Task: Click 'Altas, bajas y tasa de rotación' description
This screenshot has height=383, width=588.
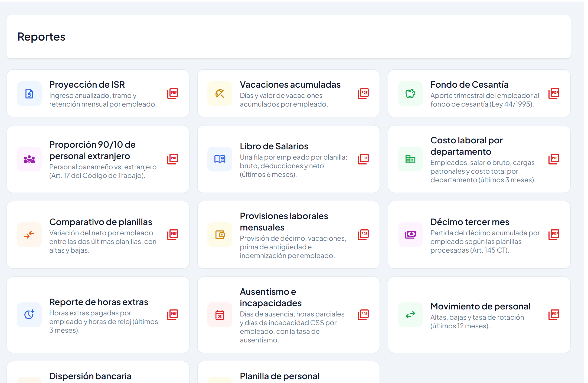Action: click(x=477, y=322)
